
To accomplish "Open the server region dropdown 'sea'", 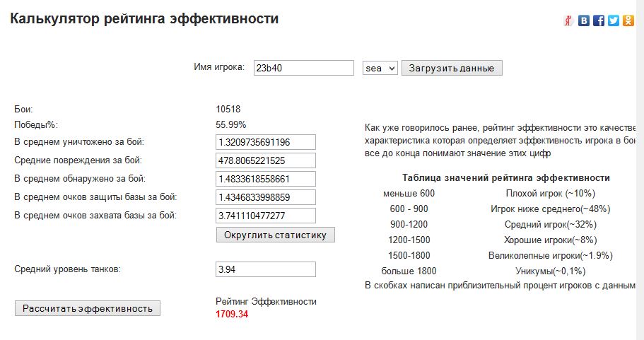I will (x=380, y=68).
